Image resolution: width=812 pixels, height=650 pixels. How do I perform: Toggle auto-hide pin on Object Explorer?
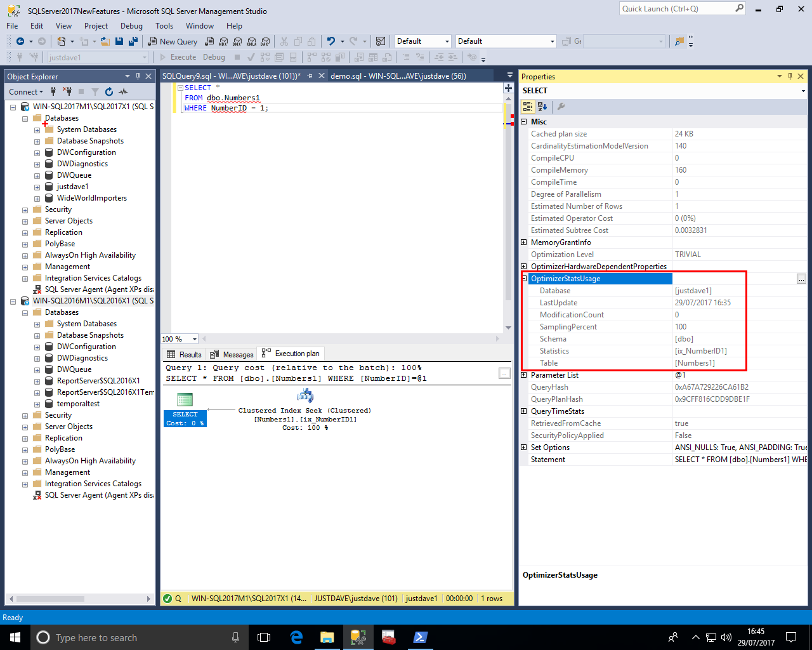tap(138, 76)
